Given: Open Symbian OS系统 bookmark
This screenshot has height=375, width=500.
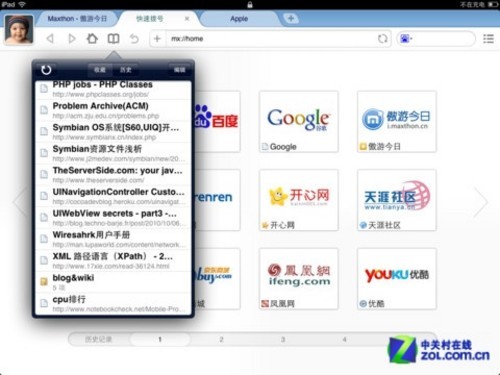Looking at the screenshot, I should click(113, 132).
